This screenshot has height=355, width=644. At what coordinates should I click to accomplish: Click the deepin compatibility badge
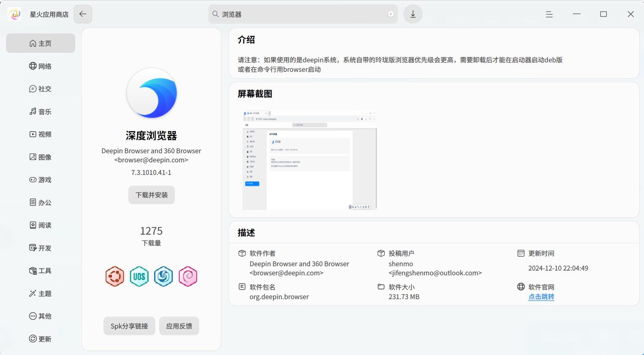pos(164,276)
